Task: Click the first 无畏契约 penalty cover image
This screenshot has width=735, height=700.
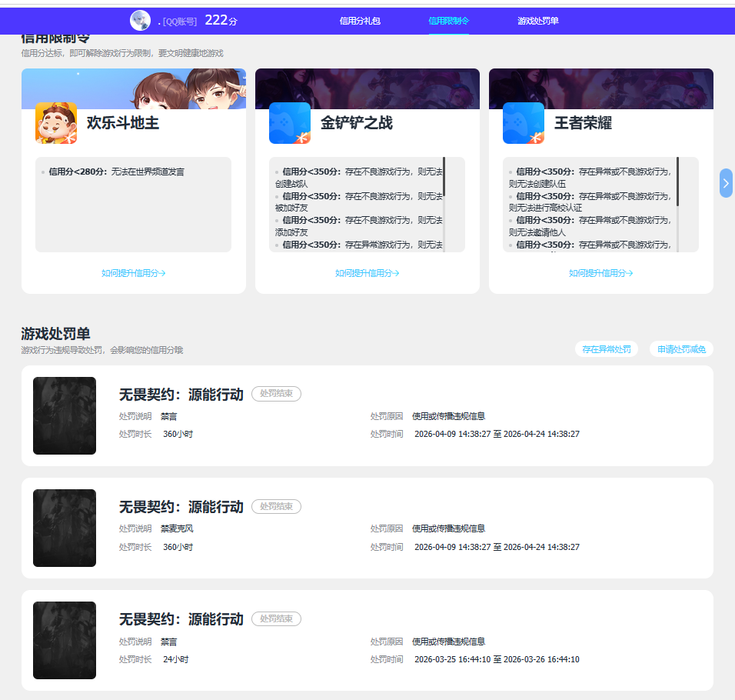Action: click(65, 416)
